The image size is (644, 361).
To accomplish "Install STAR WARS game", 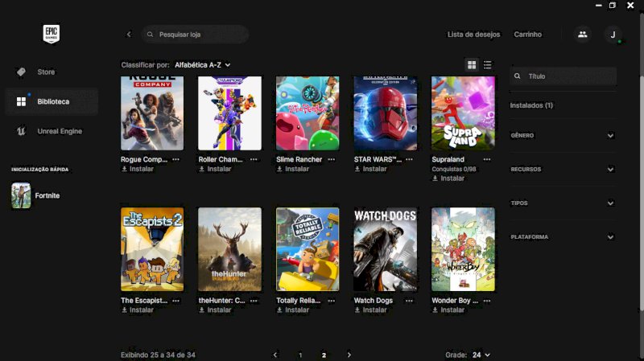I will [370, 169].
